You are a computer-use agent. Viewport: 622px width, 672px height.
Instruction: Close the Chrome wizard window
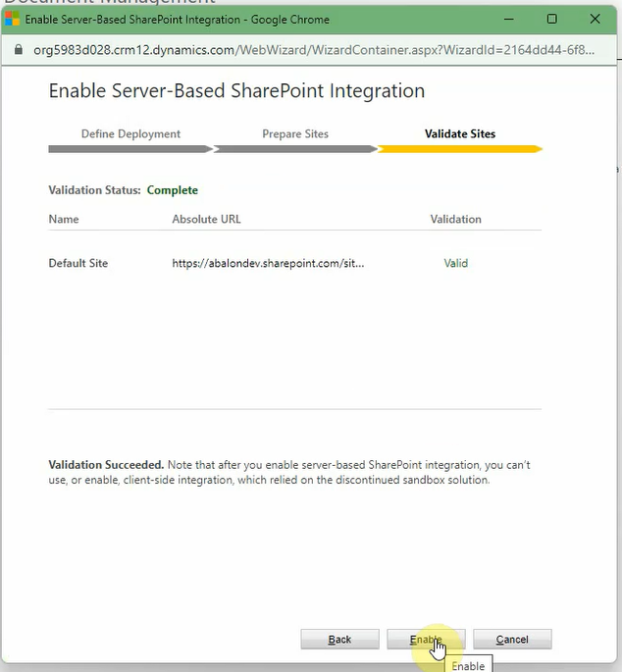tap(595, 19)
